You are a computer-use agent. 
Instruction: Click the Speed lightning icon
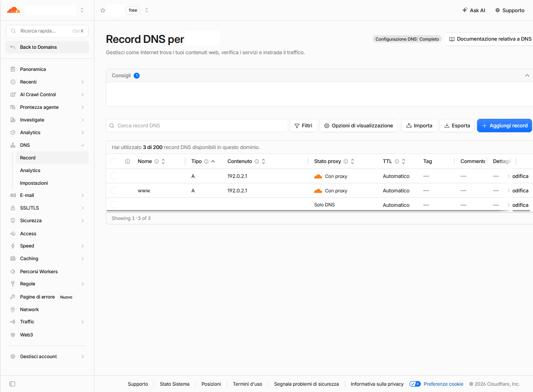pos(13,246)
